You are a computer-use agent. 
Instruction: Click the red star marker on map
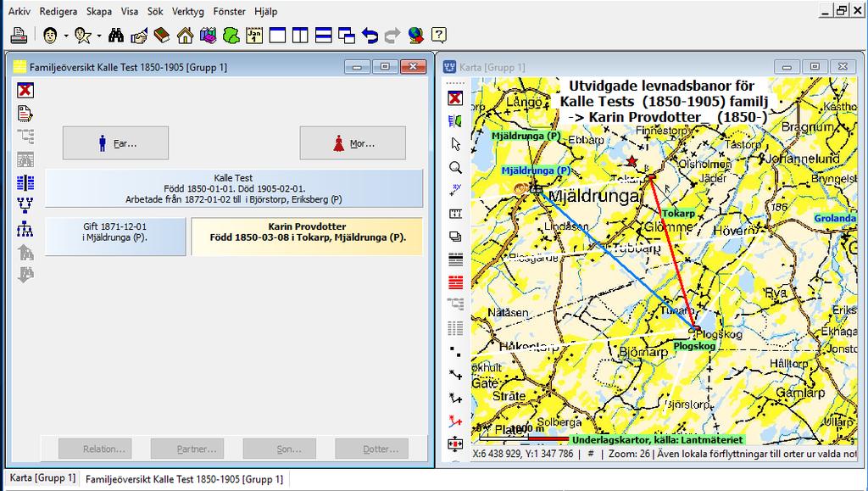click(x=632, y=161)
